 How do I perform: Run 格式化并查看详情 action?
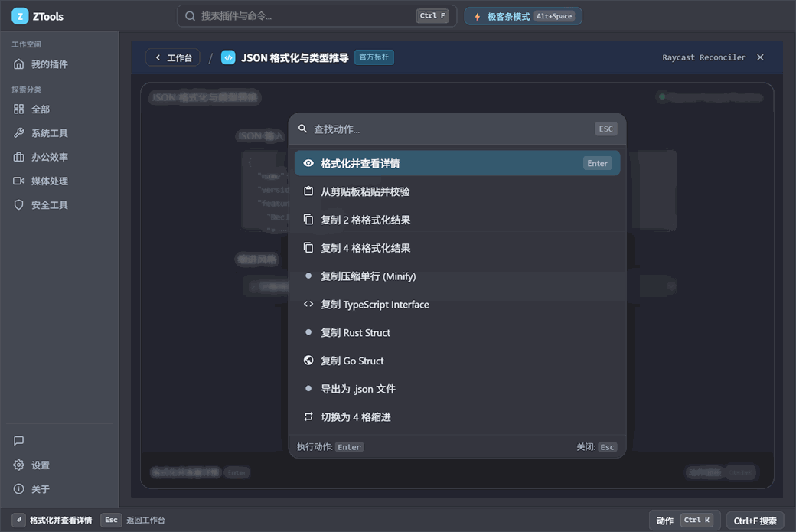pos(457,164)
